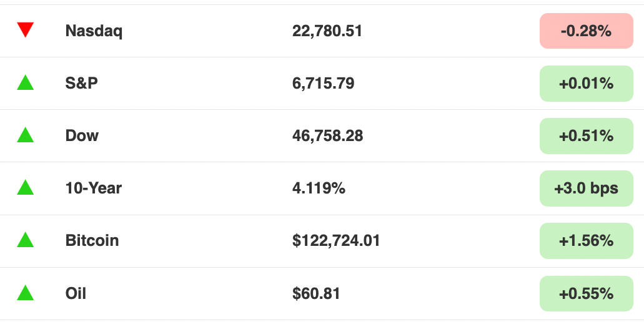The image size is (644, 322).
Task: Click the green up arrow beside Dow
Action: click(x=25, y=135)
